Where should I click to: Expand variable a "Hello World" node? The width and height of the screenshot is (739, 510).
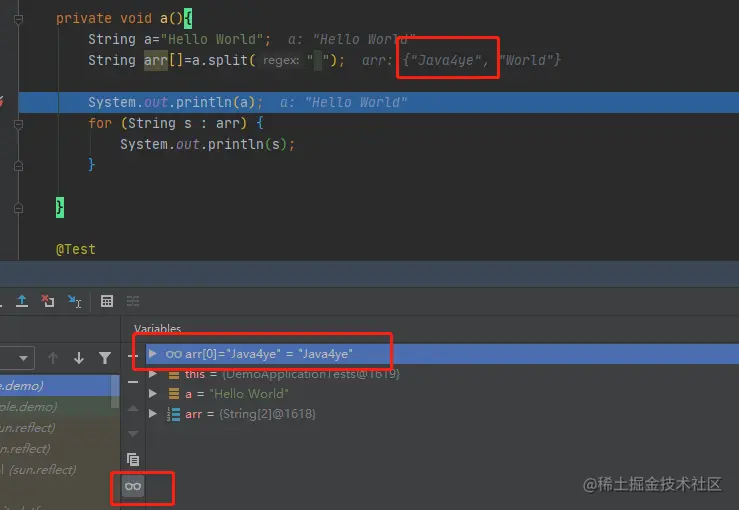pos(153,393)
